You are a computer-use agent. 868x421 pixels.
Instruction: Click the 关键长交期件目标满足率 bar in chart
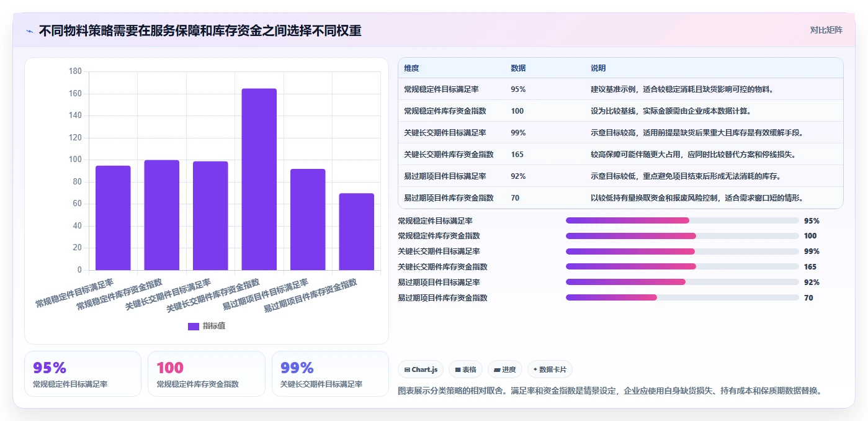coord(210,215)
